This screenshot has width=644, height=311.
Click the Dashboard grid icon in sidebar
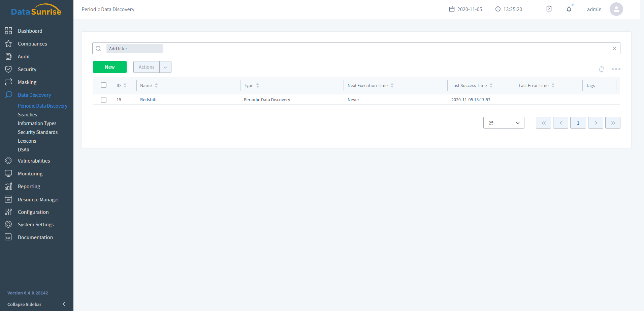click(x=8, y=31)
